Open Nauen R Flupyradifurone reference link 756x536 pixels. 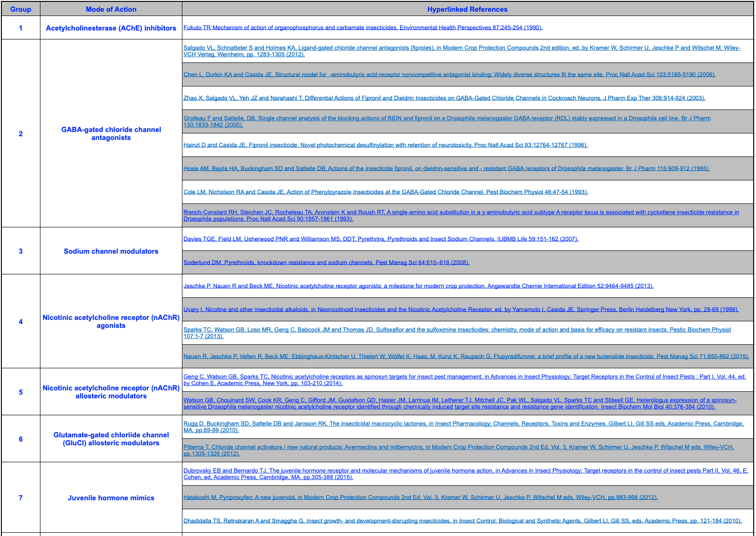click(466, 357)
